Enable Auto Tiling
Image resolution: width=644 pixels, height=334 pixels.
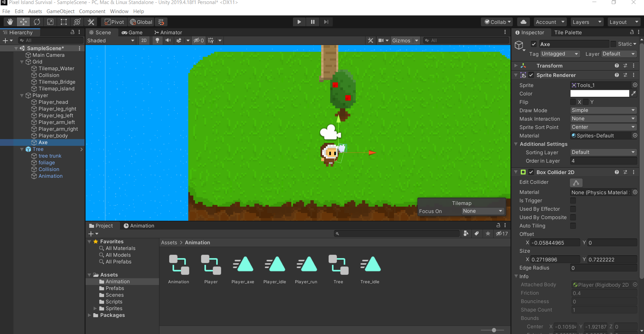[x=573, y=226]
